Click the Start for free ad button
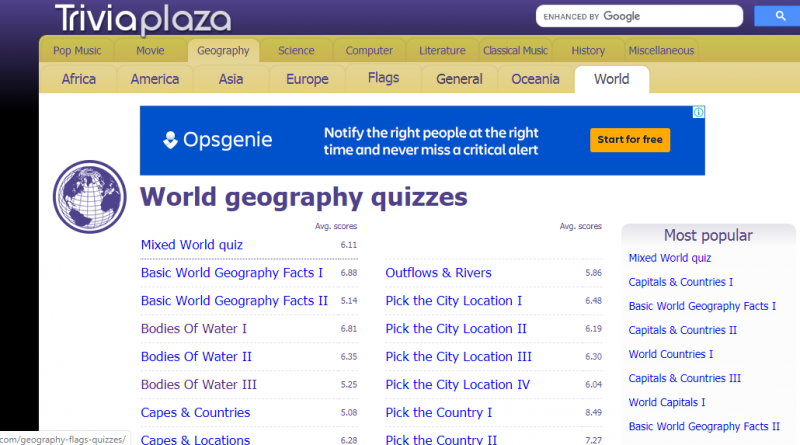This screenshot has height=445, width=800. point(630,140)
